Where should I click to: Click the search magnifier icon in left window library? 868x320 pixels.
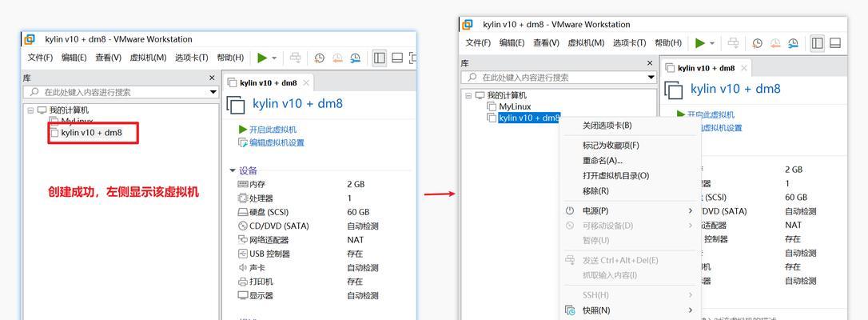34,92
